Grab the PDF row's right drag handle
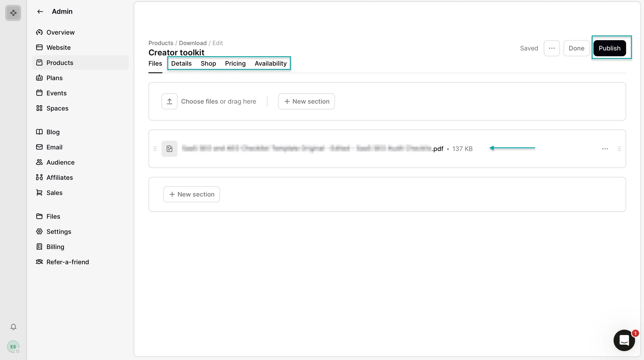The height and width of the screenshot is (360, 644). [x=619, y=149]
